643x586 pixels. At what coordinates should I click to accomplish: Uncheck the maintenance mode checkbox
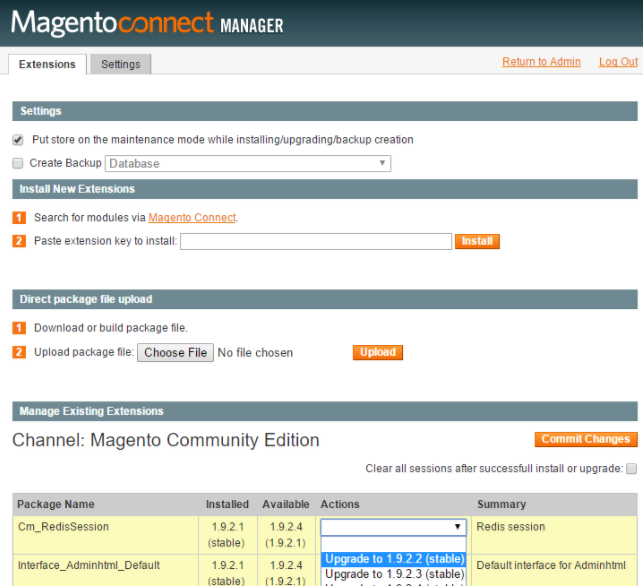pos(18,140)
